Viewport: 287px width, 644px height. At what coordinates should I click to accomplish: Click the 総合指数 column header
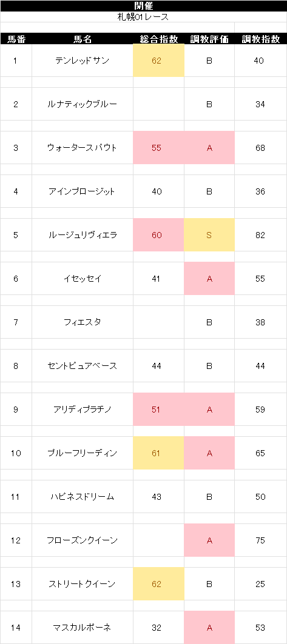pyautogui.click(x=158, y=39)
